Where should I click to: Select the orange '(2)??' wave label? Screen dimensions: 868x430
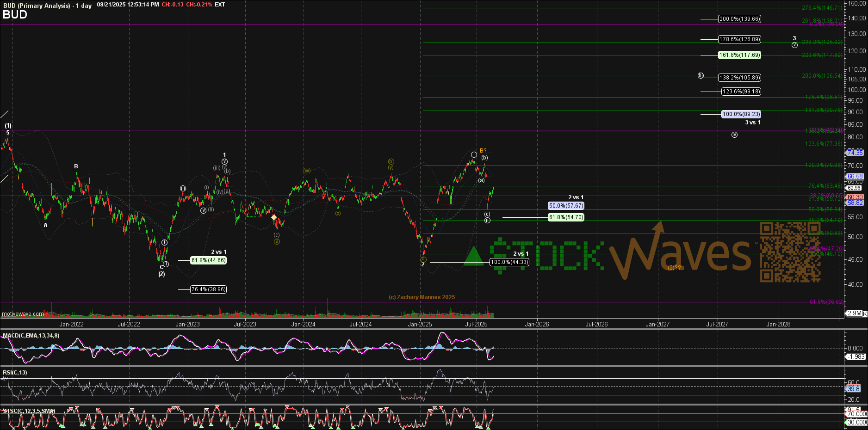(674, 268)
